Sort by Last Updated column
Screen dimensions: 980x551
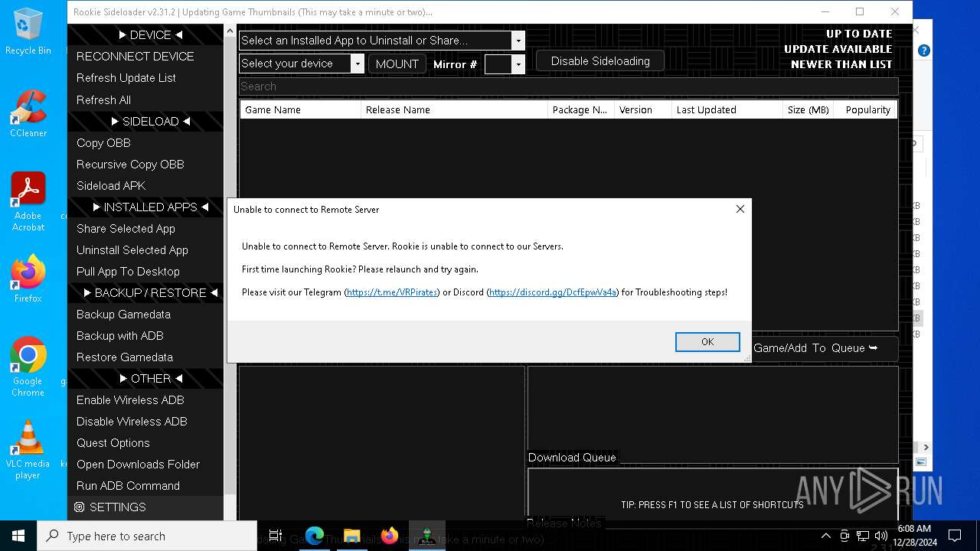[x=727, y=110]
